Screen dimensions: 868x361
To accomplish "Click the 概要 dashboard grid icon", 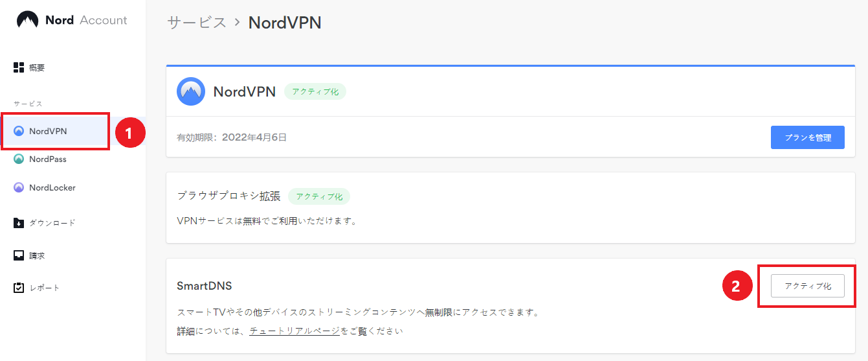I will pyautogui.click(x=19, y=67).
